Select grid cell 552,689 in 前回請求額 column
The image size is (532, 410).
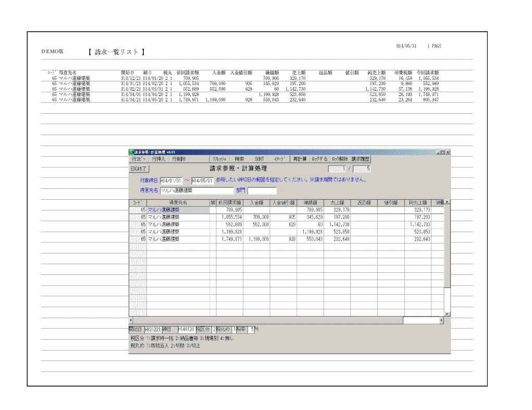click(x=230, y=224)
